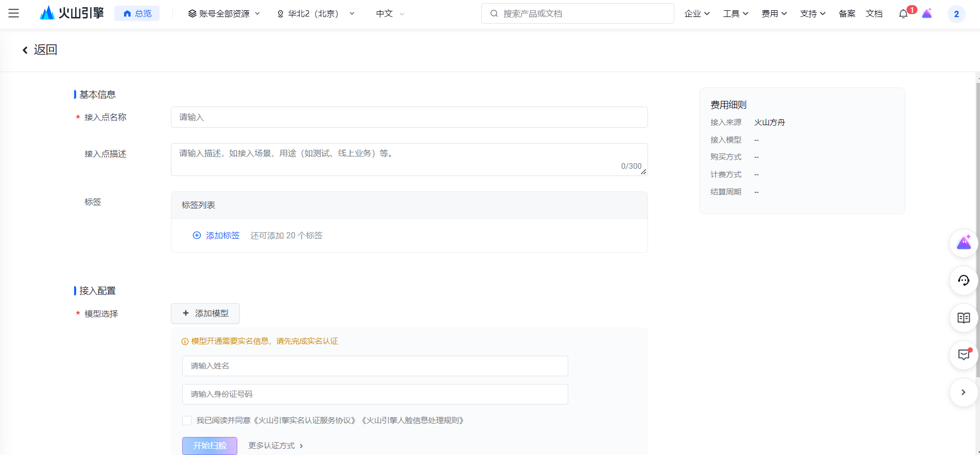
Task: Click the 添加模型 button
Action: click(x=205, y=313)
